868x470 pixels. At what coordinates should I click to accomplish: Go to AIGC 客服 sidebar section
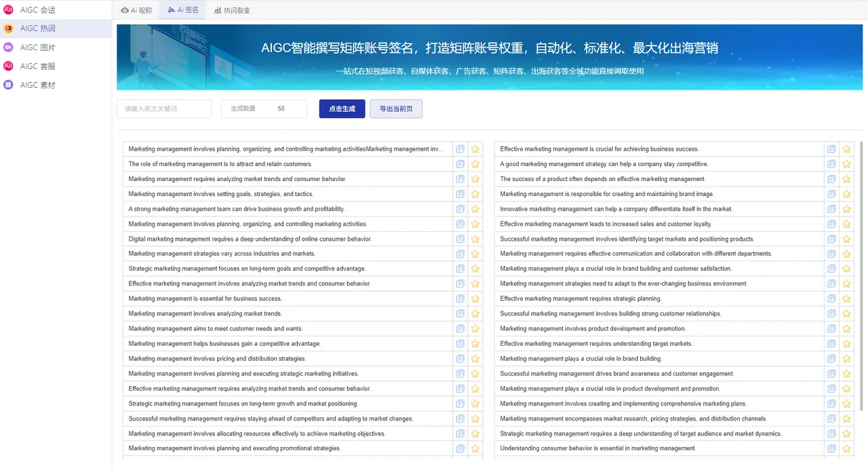coord(37,66)
